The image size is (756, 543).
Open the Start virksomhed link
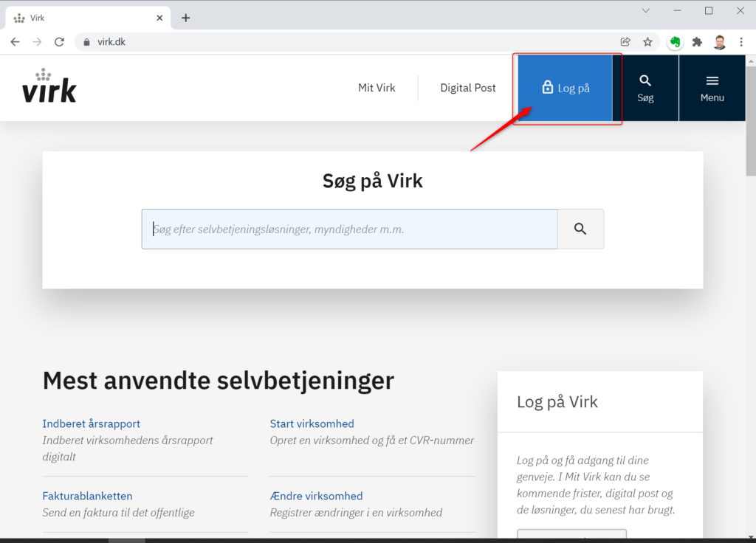point(312,423)
